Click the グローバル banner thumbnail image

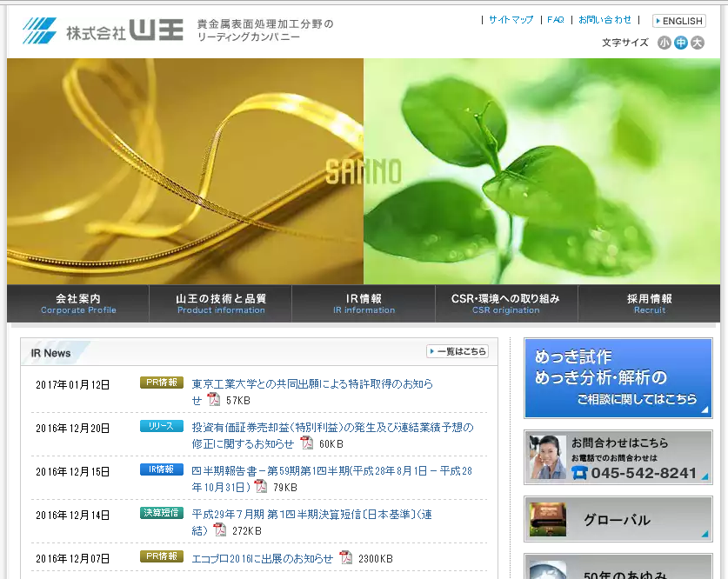(x=548, y=519)
